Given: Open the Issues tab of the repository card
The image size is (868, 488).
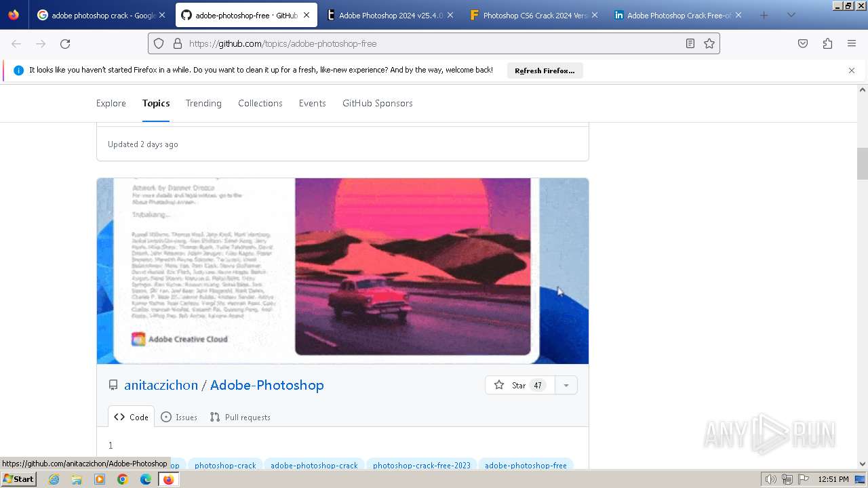Looking at the screenshot, I should [x=179, y=417].
